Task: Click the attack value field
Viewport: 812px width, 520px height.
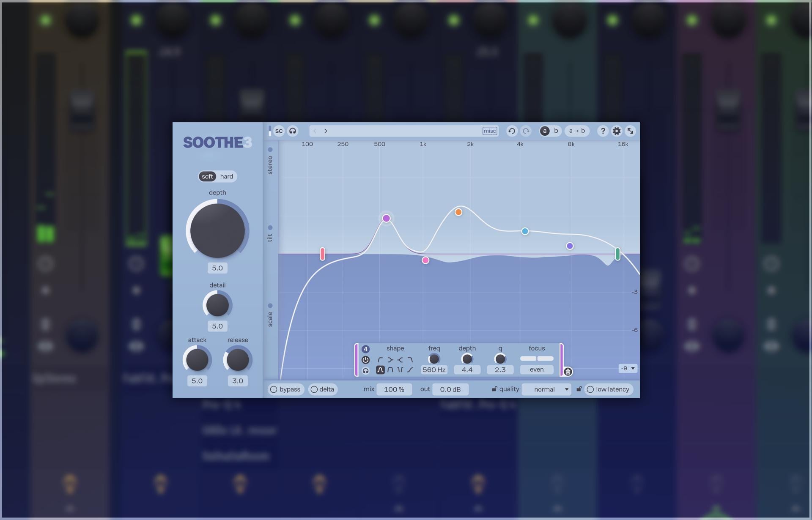Action: click(197, 381)
